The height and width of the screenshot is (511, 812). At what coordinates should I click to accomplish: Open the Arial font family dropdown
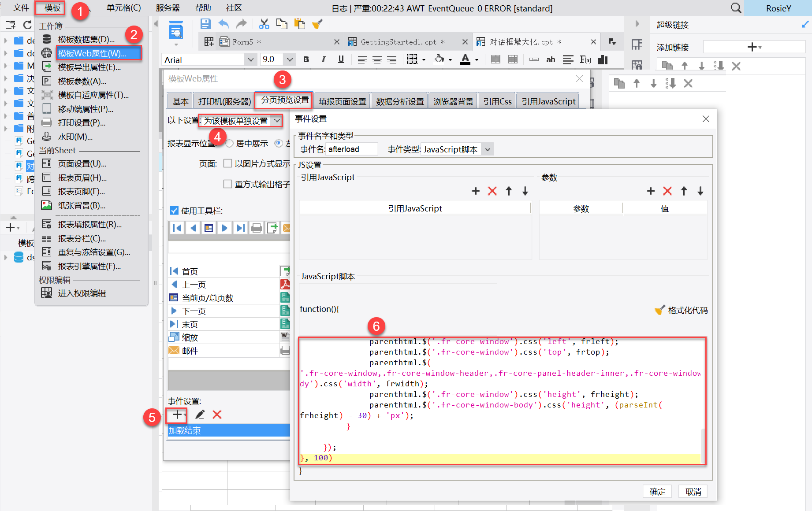click(x=251, y=59)
